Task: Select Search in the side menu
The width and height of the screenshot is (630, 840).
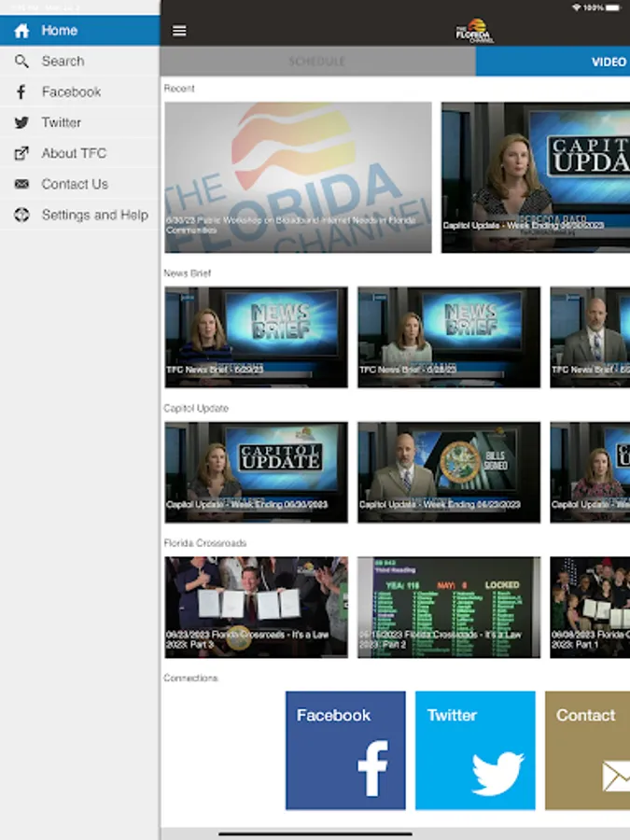Action: click(x=80, y=61)
